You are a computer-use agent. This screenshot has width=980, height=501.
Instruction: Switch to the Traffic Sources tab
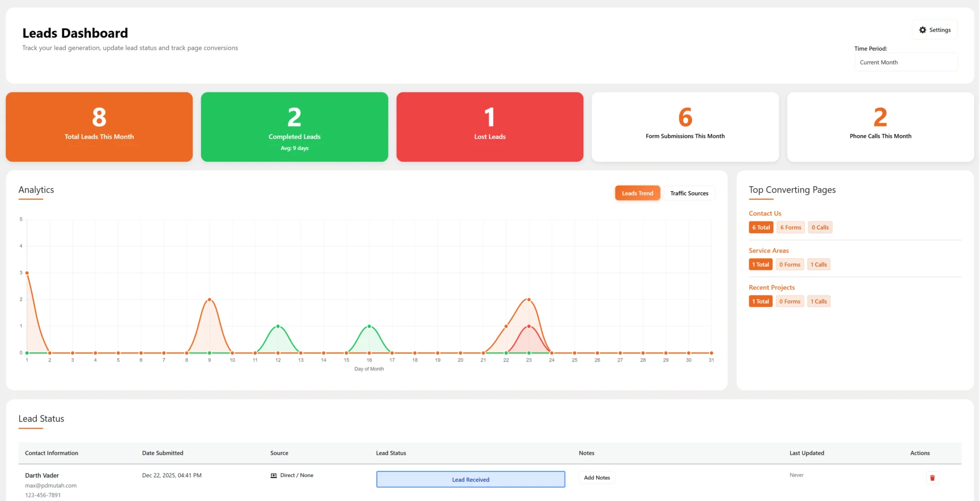click(689, 193)
